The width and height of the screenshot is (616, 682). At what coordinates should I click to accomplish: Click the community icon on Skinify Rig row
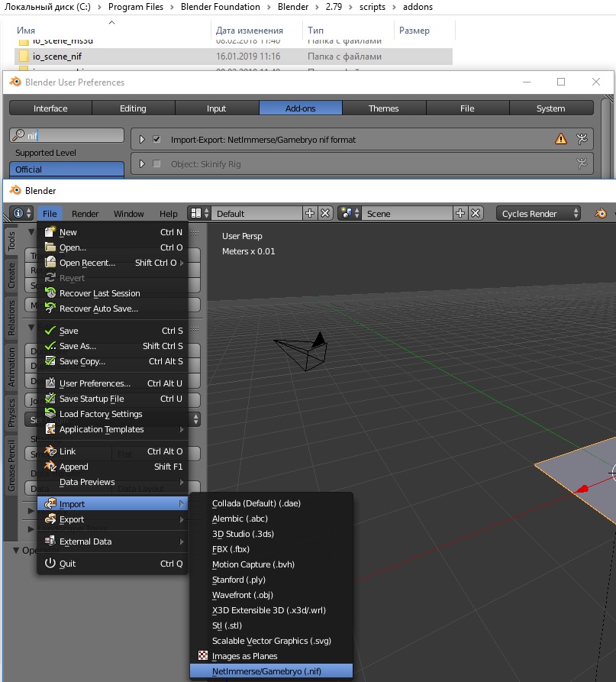pos(582,163)
